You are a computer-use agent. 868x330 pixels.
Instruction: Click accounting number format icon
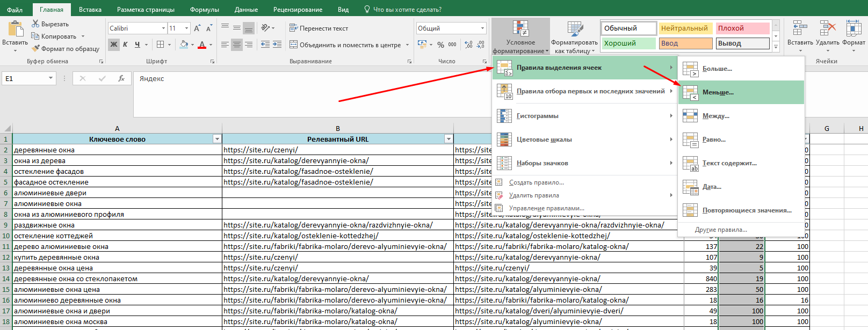tap(422, 45)
